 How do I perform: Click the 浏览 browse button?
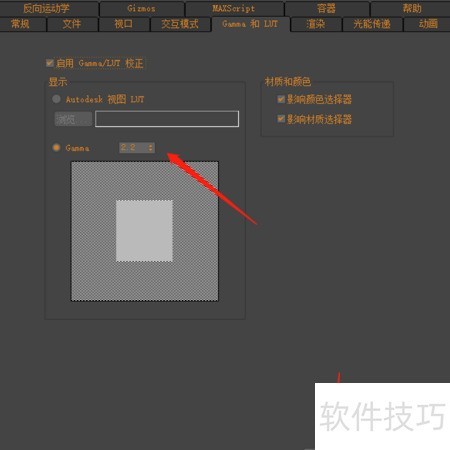pos(73,119)
